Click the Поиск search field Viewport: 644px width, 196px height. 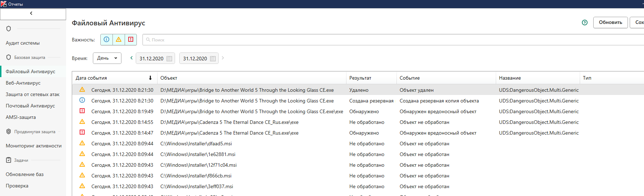[357, 40]
